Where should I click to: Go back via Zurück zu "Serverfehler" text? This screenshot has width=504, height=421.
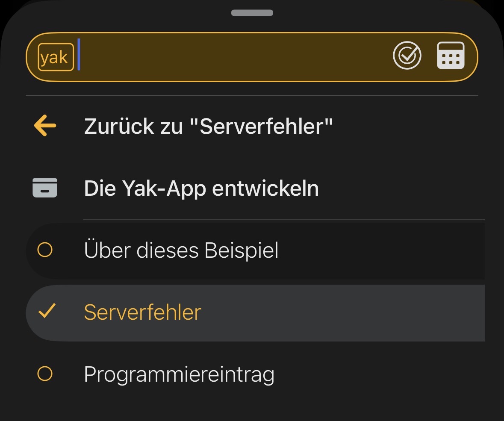coord(208,126)
